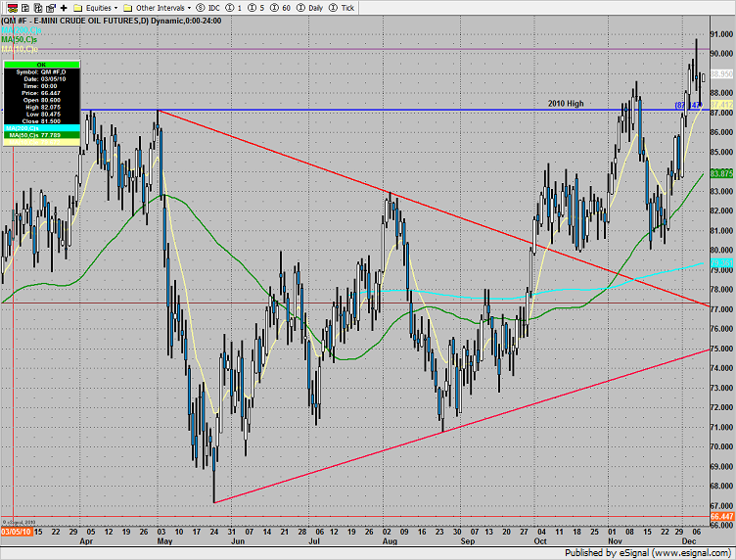Click the fourth toolbar properties icon
This screenshot has height=560, width=736.
51,8
